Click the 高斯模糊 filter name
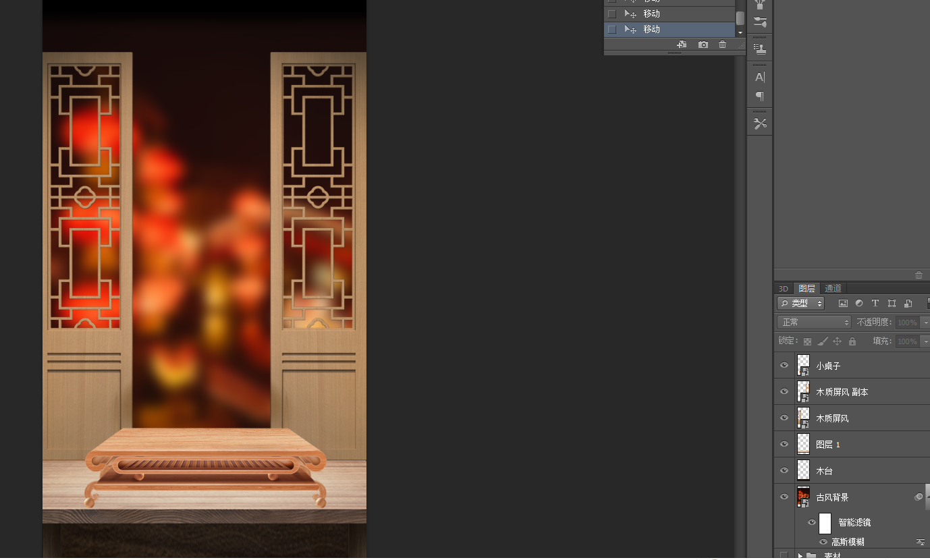The height and width of the screenshot is (560, 930). [848, 542]
